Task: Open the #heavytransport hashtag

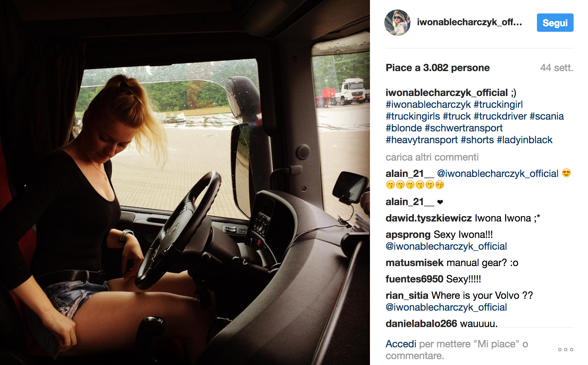Action: tap(421, 140)
